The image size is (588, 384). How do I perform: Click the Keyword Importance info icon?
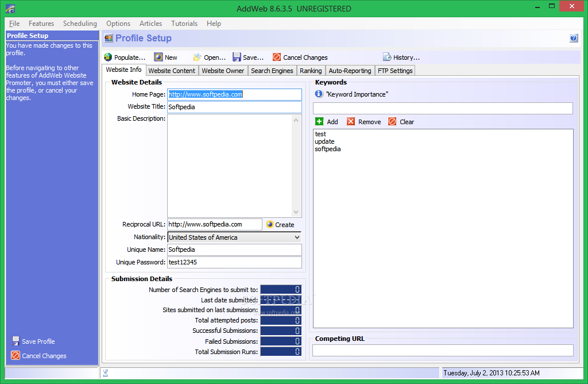click(x=319, y=94)
